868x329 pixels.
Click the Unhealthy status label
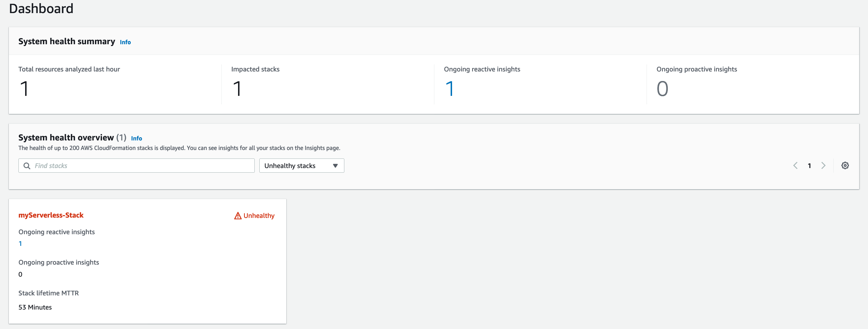pos(259,215)
